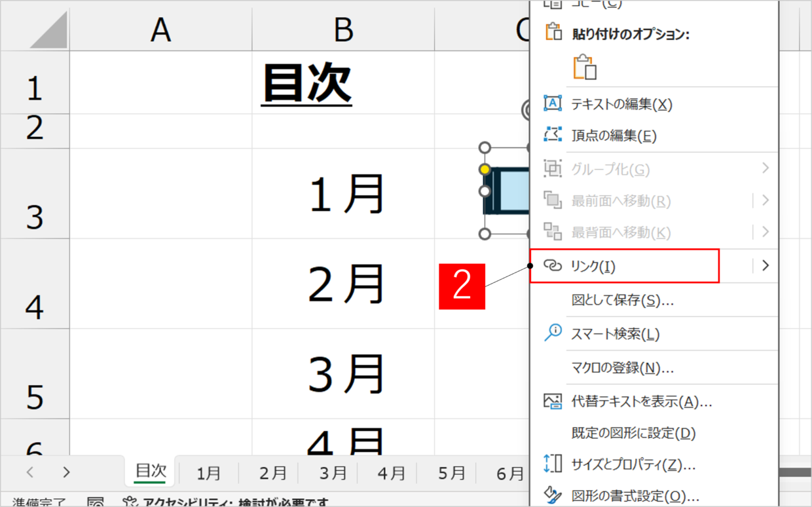Click the Select All triangle corner
Screen dimensions: 812x507
48,29
